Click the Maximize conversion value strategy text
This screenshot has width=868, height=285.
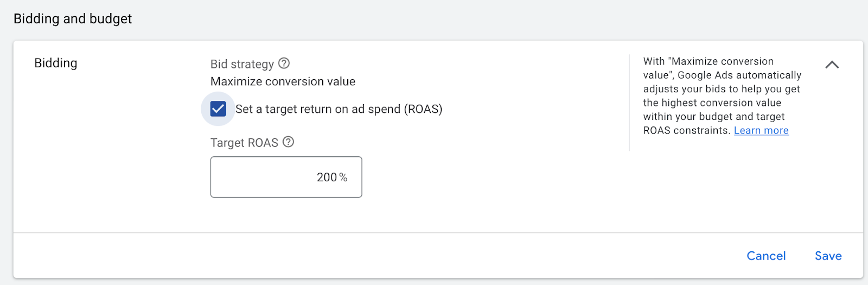pyautogui.click(x=283, y=81)
